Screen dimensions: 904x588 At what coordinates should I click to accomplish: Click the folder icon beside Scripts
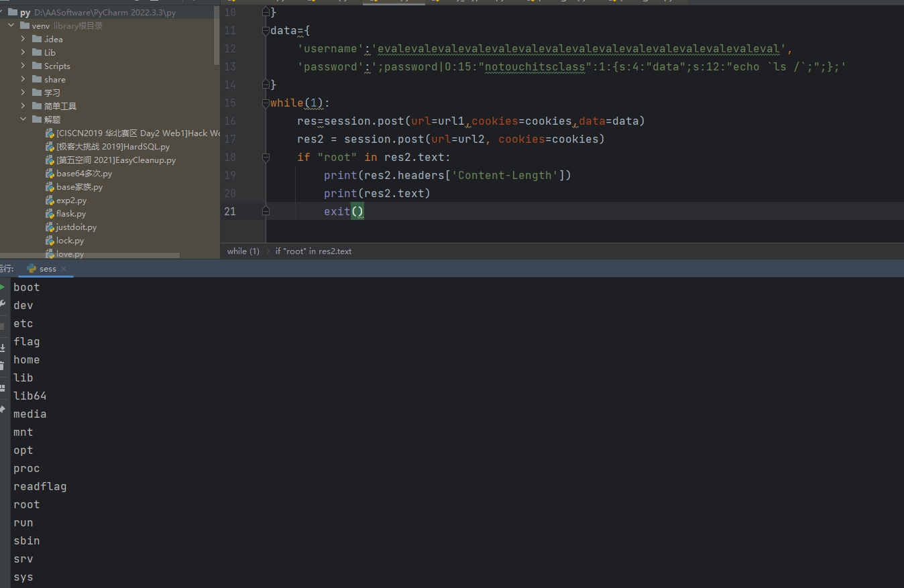(37, 66)
